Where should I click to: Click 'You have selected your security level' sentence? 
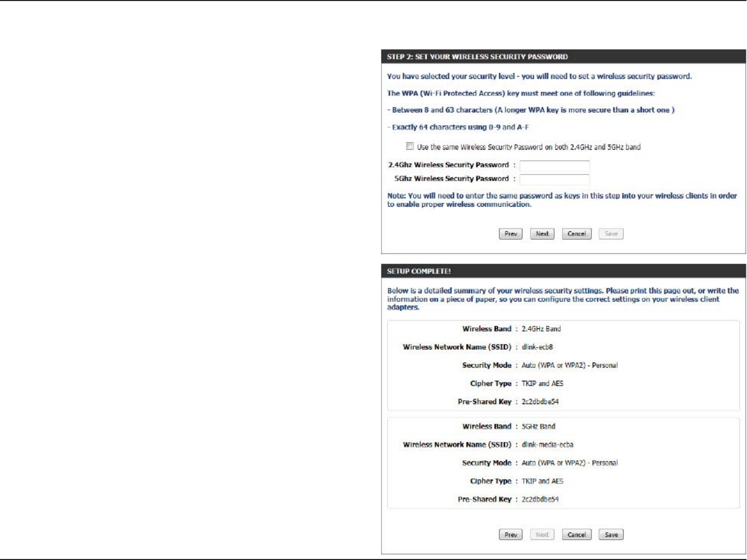tap(539, 77)
